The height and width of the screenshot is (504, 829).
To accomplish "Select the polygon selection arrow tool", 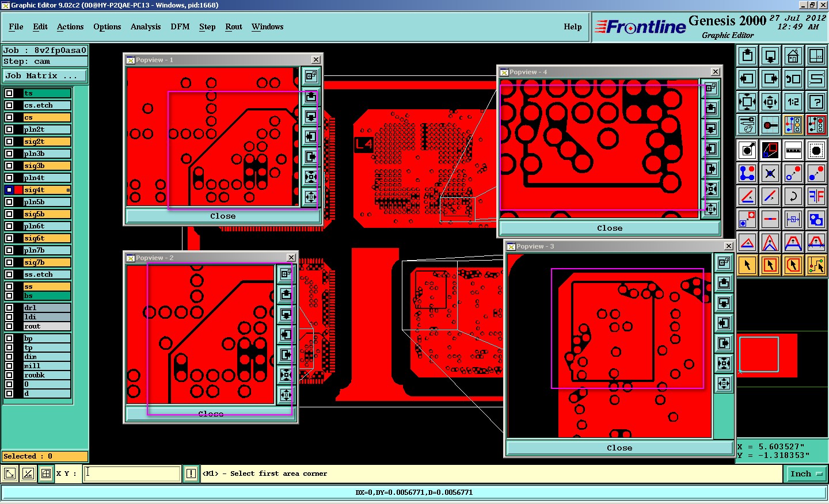I will (793, 265).
